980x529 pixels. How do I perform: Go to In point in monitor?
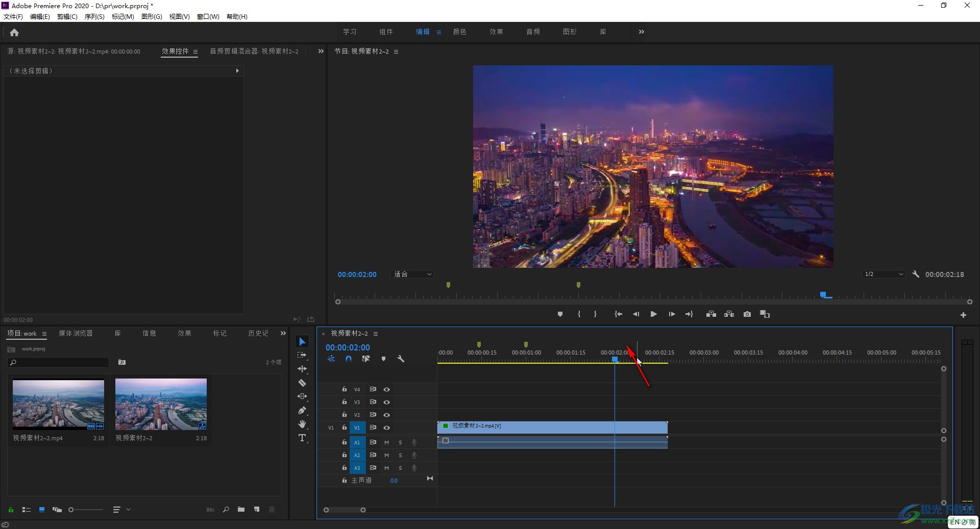click(618, 314)
